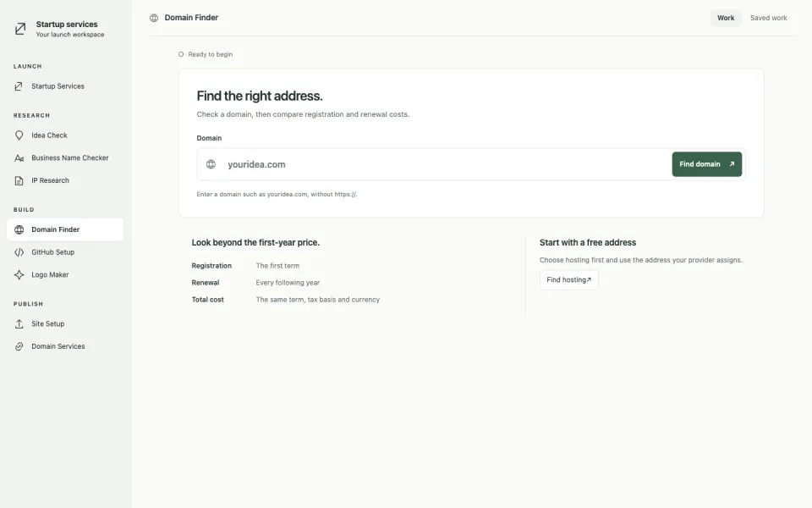Click the Domain Services link icon

[x=19, y=347]
